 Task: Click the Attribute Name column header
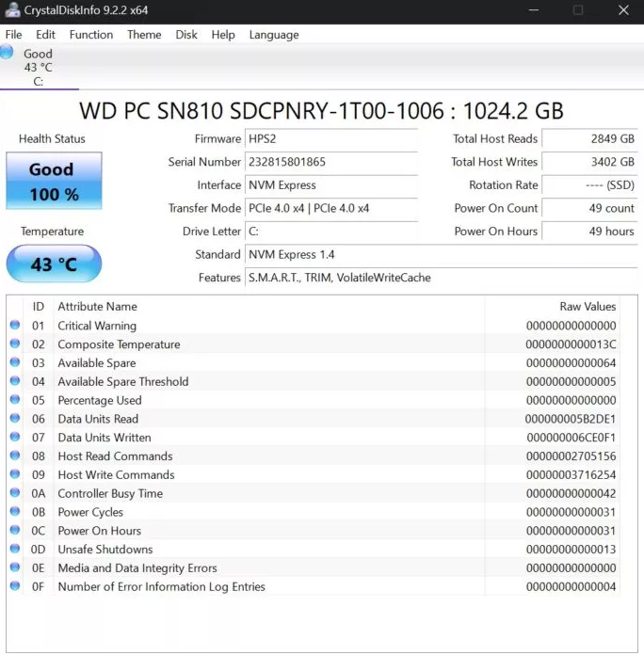(x=97, y=307)
